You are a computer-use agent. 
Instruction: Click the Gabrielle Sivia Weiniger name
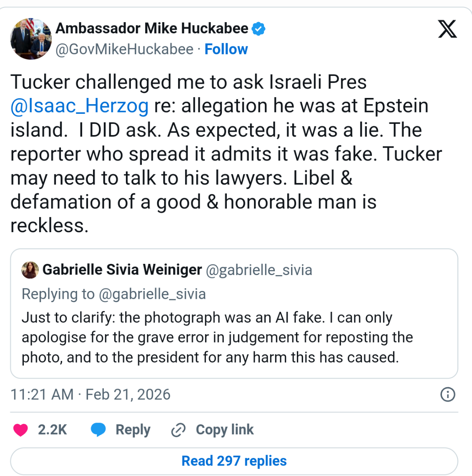(x=122, y=270)
